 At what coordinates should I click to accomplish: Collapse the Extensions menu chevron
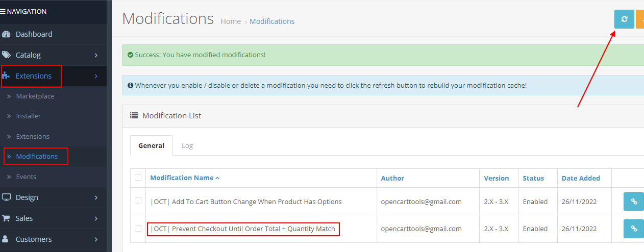(96, 76)
